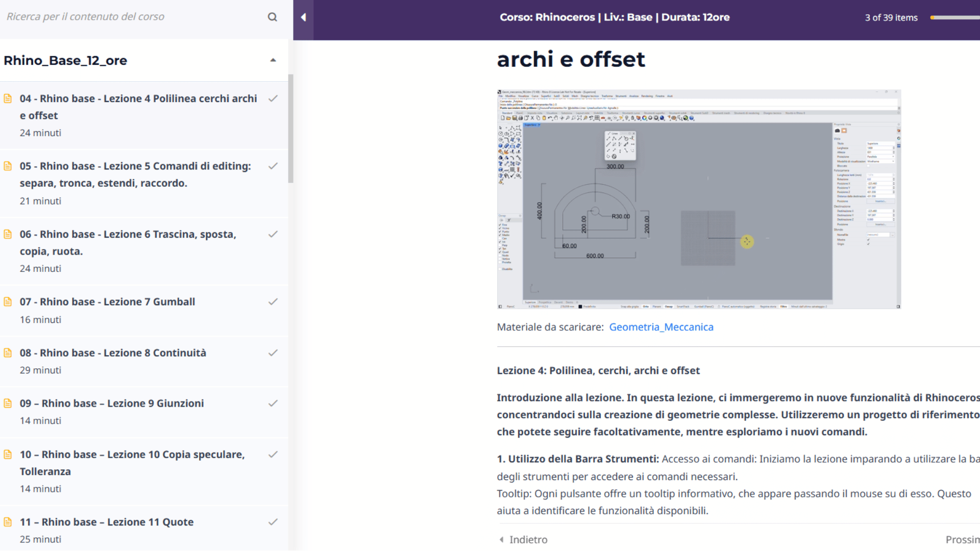Collapse the Rhino_Base_12_ore section
This screenshot has width=980, height=551.
click(x=273, y=60)
